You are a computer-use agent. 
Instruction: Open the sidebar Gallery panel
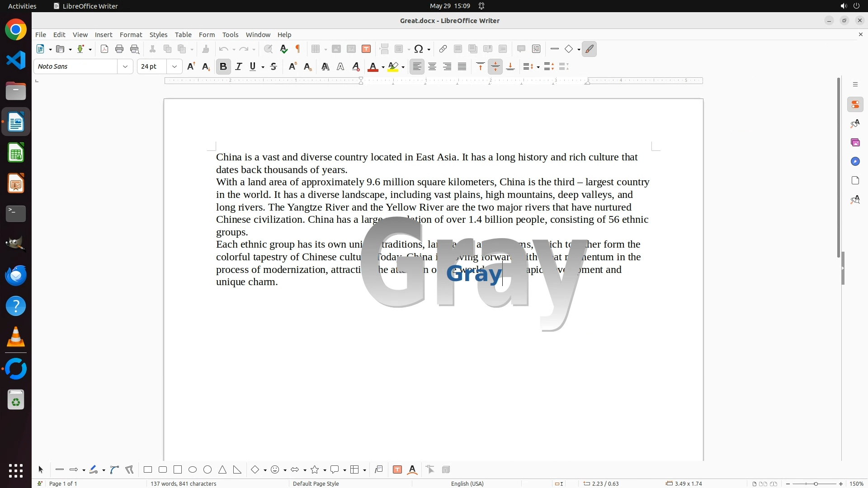[x=855, y=143]
